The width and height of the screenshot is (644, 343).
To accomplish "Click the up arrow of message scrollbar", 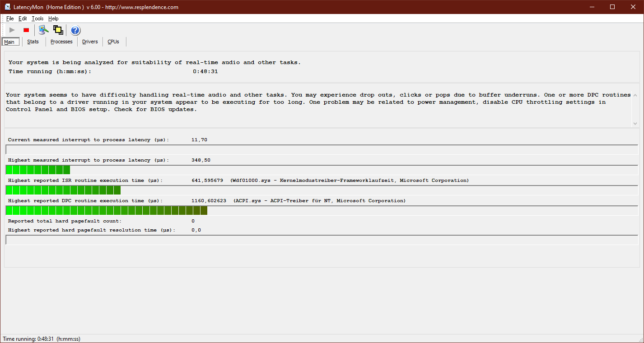I will (635, 95).
